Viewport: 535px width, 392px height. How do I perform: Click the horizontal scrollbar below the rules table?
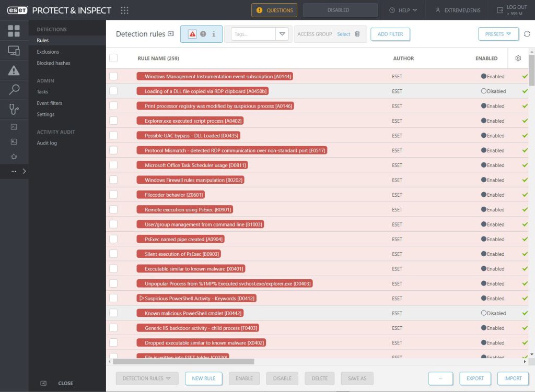click(183, 361)
